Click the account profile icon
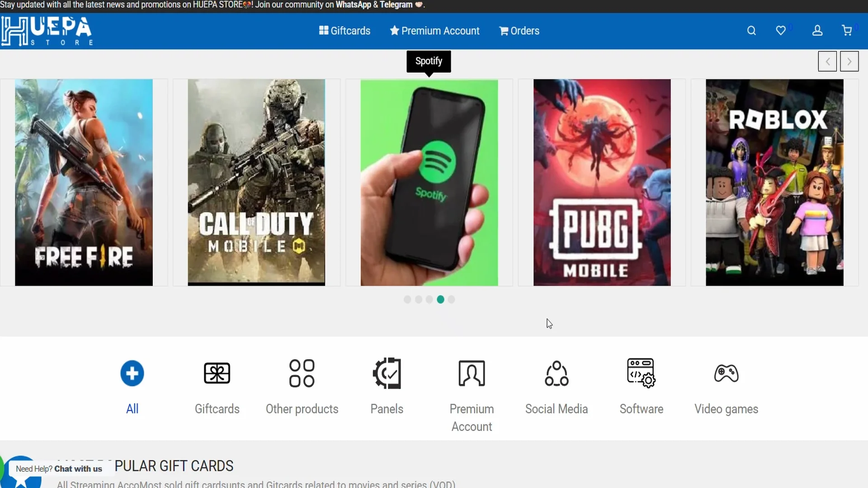This screenshot has height=488, width=868. (817, 30)
